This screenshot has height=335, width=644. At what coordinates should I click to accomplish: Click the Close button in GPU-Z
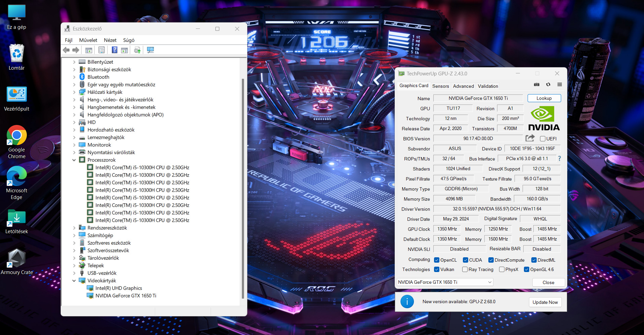(548, 282)
